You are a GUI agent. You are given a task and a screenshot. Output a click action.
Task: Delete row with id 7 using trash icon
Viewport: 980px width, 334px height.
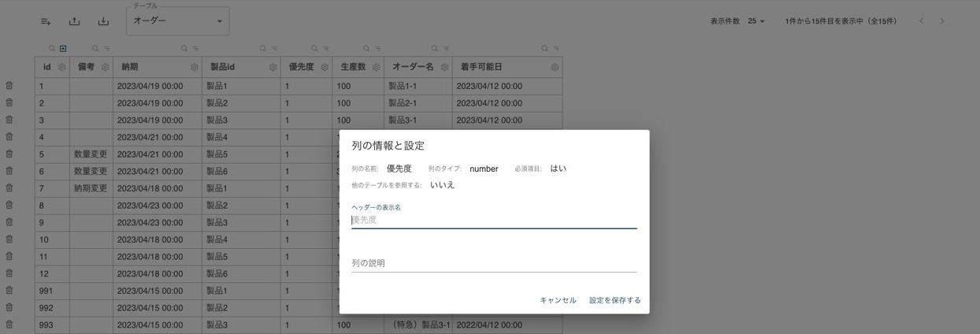click(x=9, y=188)
